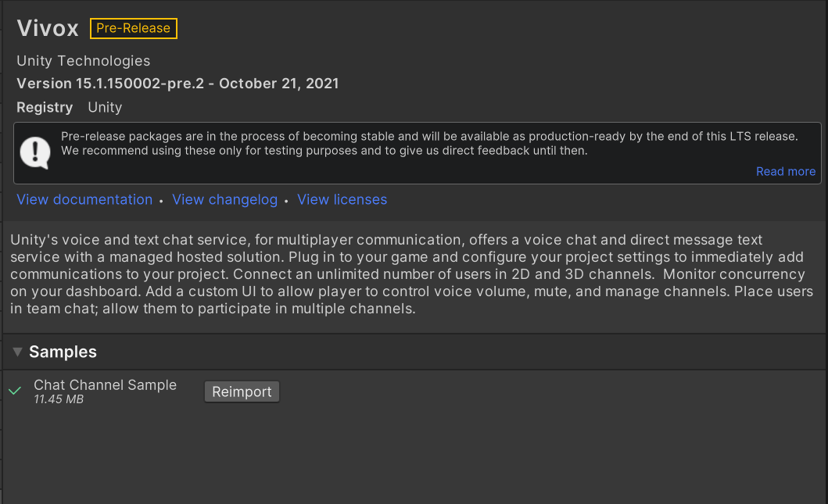
Task: Click the Unity registry value
Action: click(x=105, y=107)
